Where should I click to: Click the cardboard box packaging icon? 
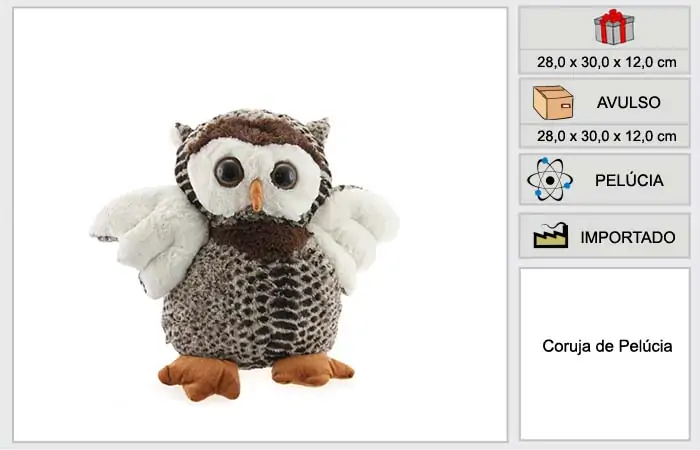point(553,103)
